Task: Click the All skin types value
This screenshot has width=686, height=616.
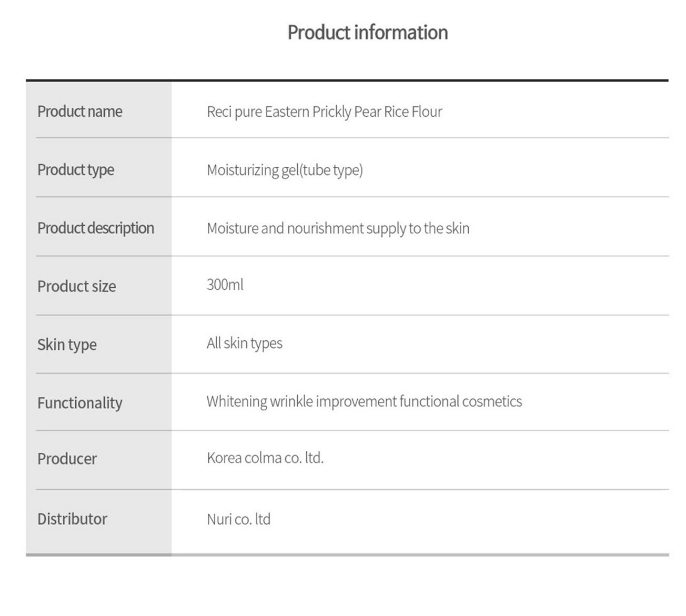Action: pos(244,343)
